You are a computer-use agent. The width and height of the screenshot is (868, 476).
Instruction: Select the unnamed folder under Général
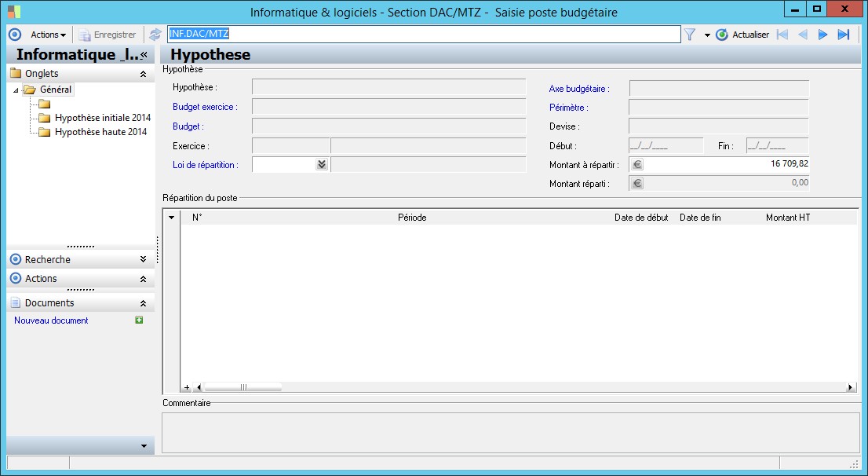click(44, 104)
